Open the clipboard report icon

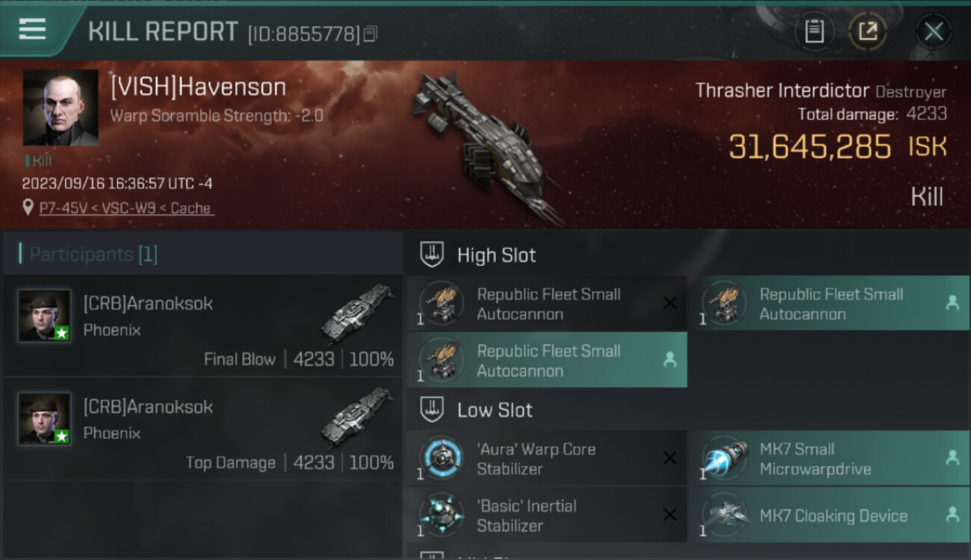[x=814, y=31]
